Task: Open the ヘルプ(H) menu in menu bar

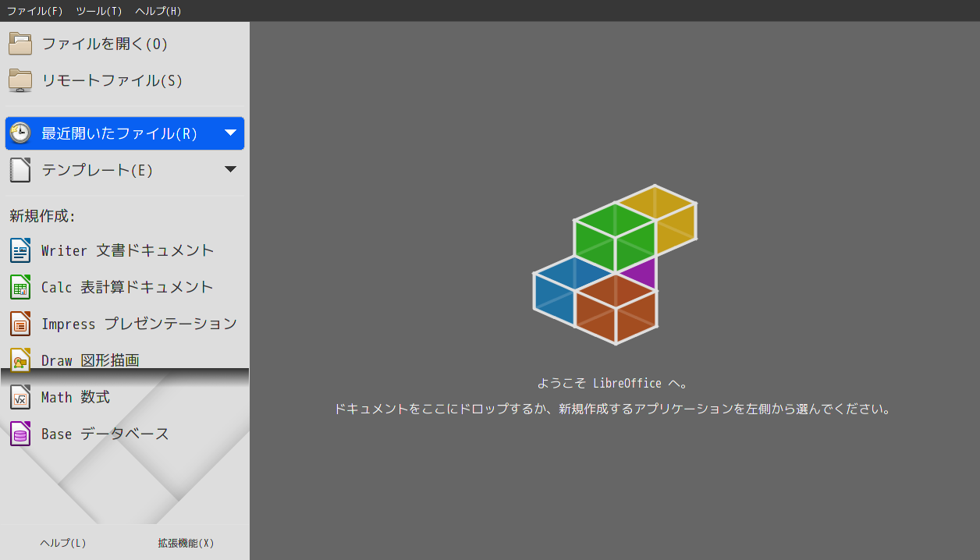Action: (158, 11)
